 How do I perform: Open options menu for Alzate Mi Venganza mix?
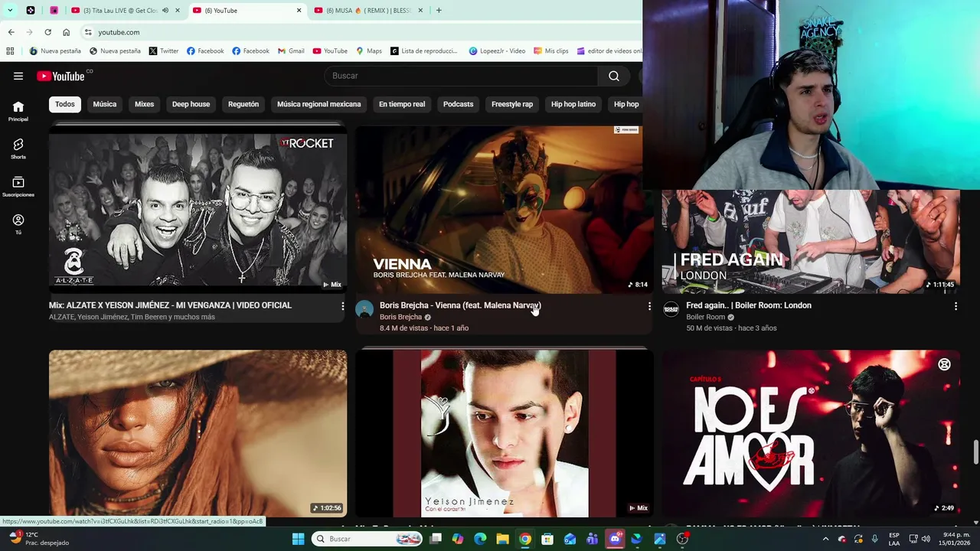(342, 306)
